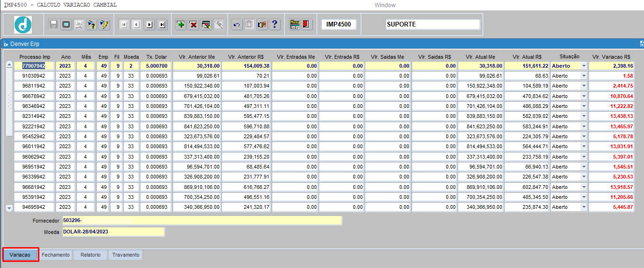This screenshot has height=268, width=644.
Task: Click the clear record eraser icon
Action: pos(206,24)
